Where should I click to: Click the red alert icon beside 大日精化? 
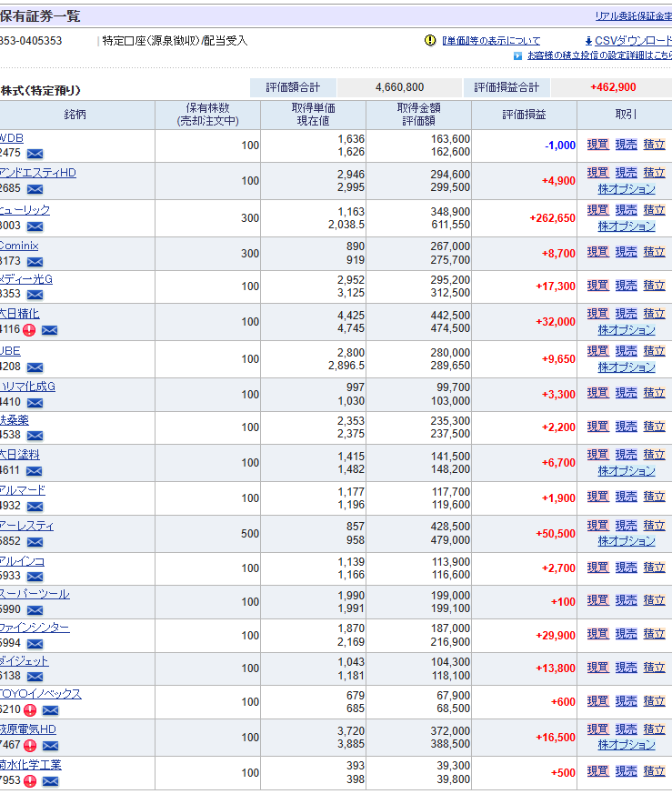click(29, 330)
